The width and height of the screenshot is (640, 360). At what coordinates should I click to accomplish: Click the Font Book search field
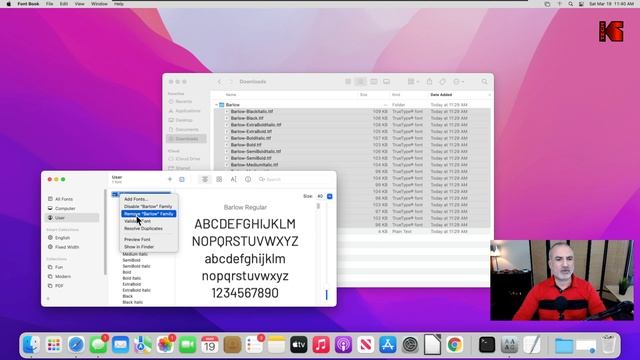(294, 179)
